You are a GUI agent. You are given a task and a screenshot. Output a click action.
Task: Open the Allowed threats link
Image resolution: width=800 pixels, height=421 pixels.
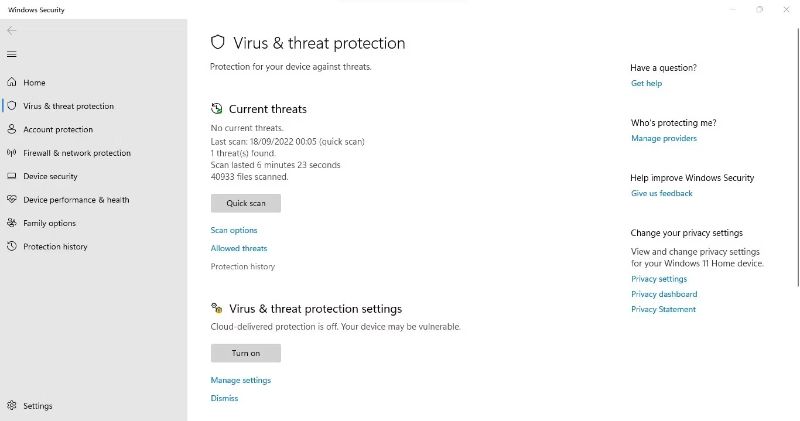pos(239,248)
